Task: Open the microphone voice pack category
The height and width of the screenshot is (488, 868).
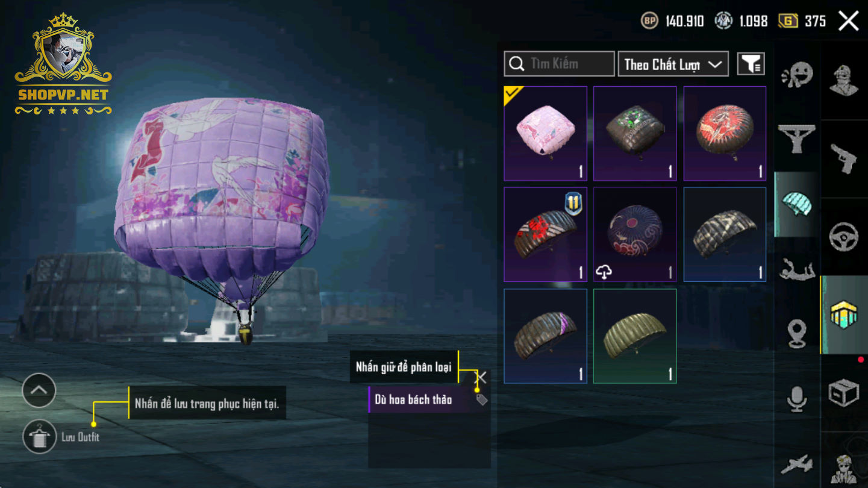Action: pyautogui.click(x=797, y=399)
